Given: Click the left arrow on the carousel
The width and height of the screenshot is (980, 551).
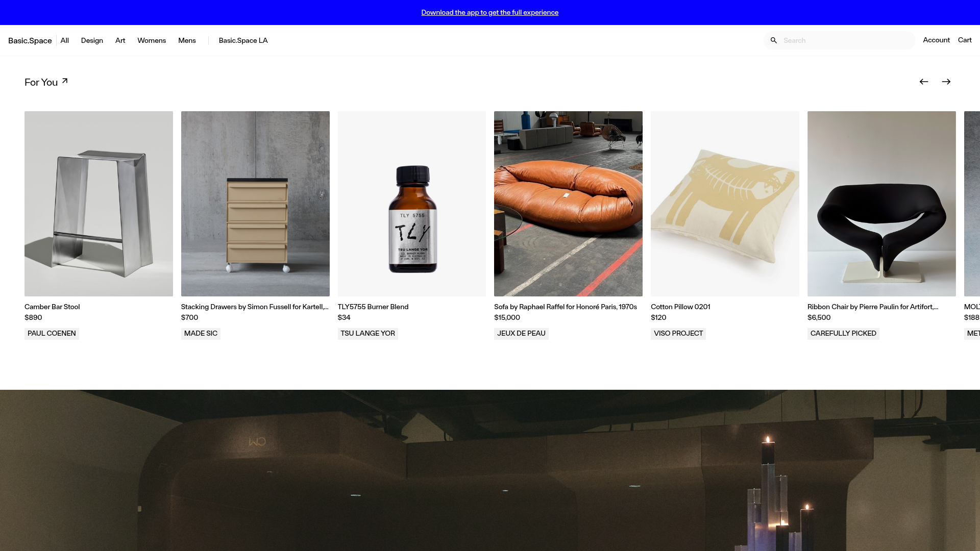Looking at the screenshot, I should click(x=924, y=82).
